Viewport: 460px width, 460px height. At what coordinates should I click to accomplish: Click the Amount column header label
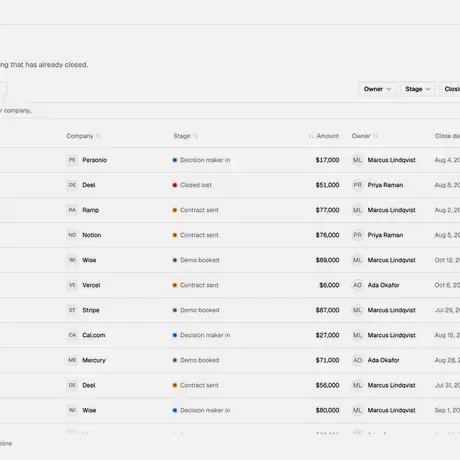(x=327, y=136)
